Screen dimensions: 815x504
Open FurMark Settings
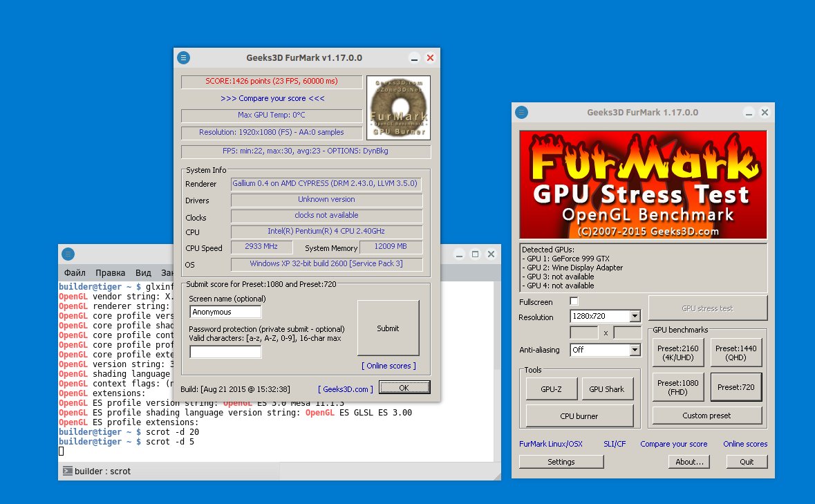click(561, 461)
